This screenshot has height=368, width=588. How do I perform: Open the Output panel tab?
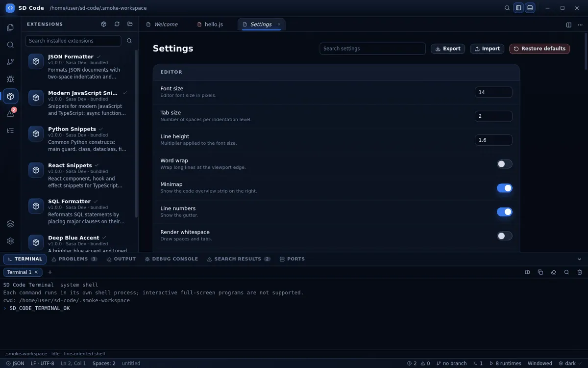click(x=121, y=259)
